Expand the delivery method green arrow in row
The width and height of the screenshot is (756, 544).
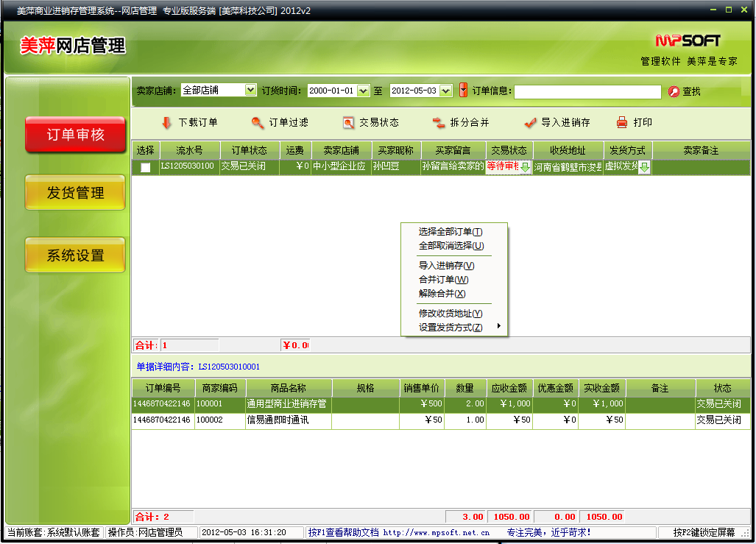pyautogui.click(x=644, y=168)
